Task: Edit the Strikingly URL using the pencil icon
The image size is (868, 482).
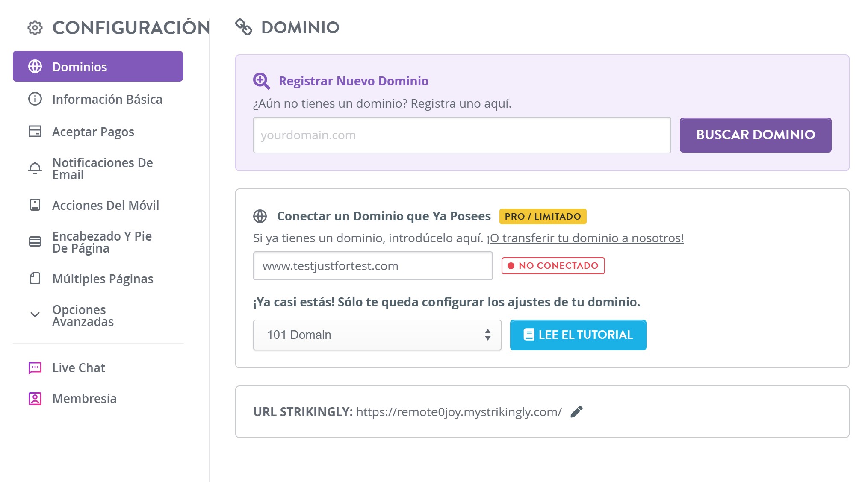Action: point(577,411)
